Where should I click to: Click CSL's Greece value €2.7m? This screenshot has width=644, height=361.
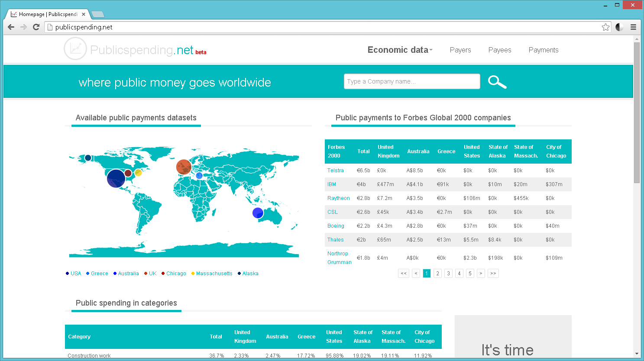click(444, 212)
